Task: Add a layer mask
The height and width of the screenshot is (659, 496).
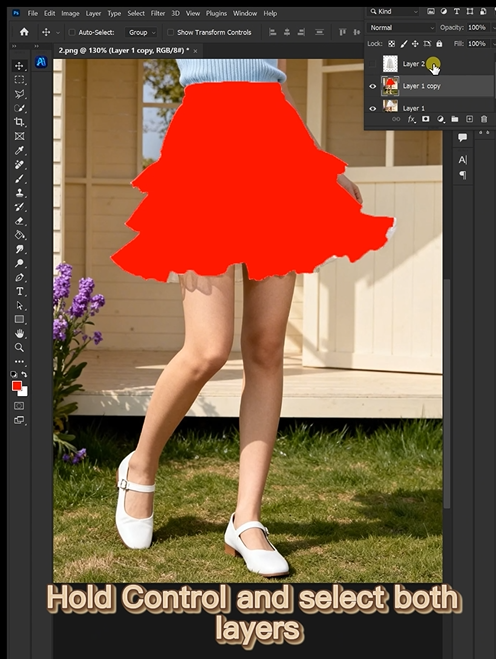Action: pyautogui.click(x=425, y=119)
